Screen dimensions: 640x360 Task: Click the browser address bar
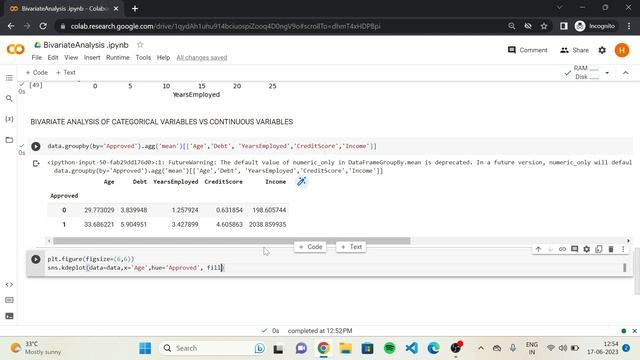pyautogui.click(x=282, y=26)
